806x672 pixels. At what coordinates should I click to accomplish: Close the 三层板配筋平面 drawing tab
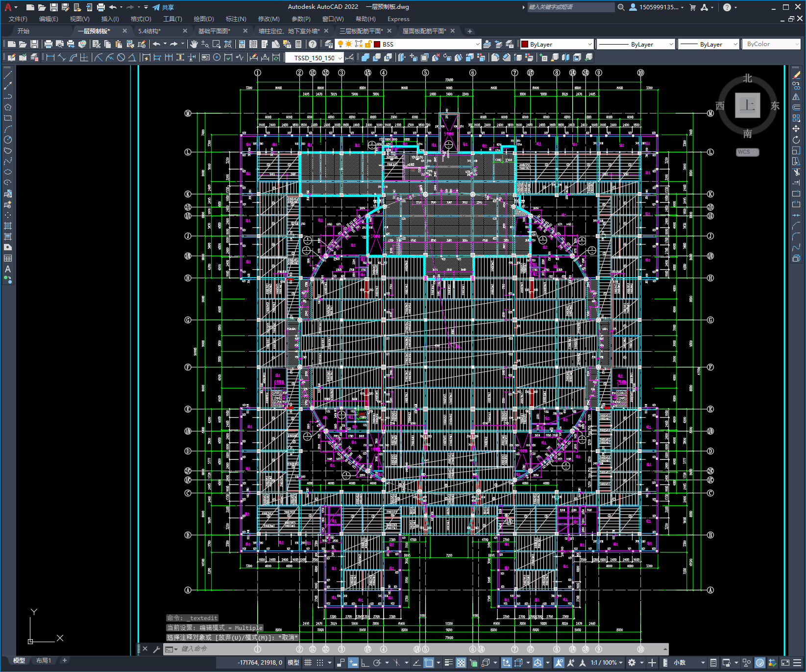390,31
